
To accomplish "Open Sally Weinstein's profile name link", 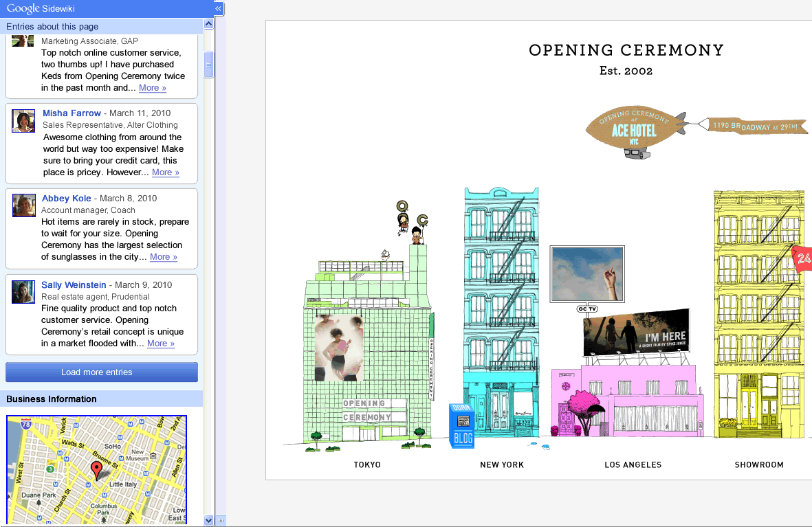I will [x=74, y=284].
